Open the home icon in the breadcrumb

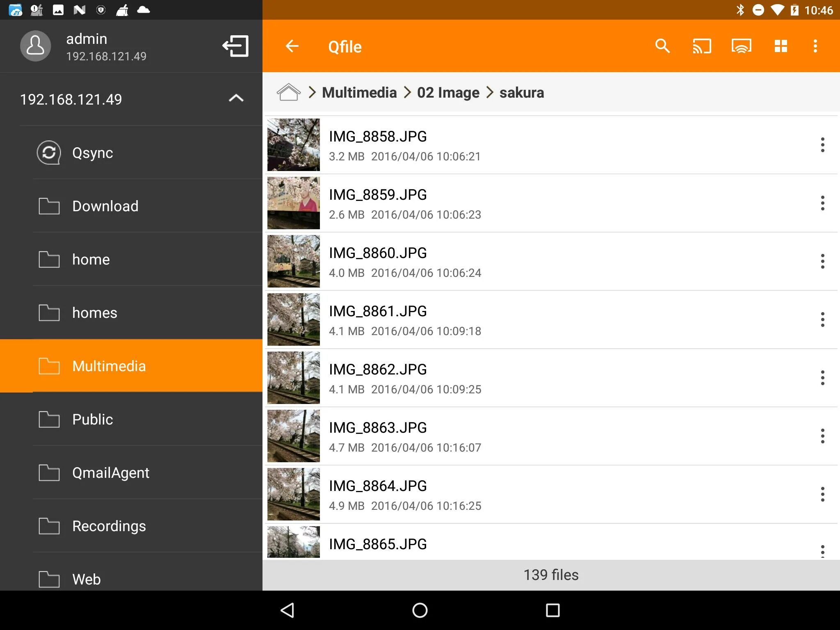[x=288, y=92]
